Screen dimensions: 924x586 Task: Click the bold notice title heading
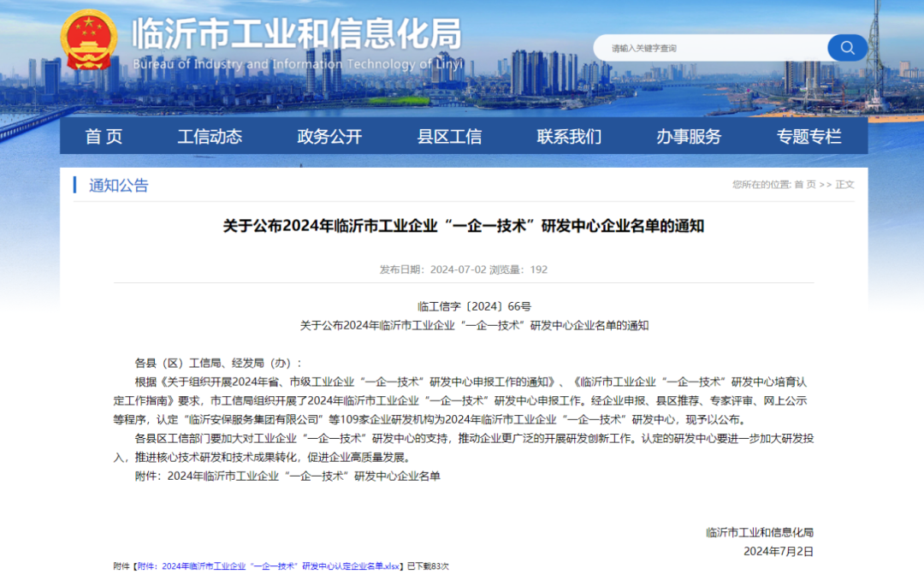click(463, 226)
